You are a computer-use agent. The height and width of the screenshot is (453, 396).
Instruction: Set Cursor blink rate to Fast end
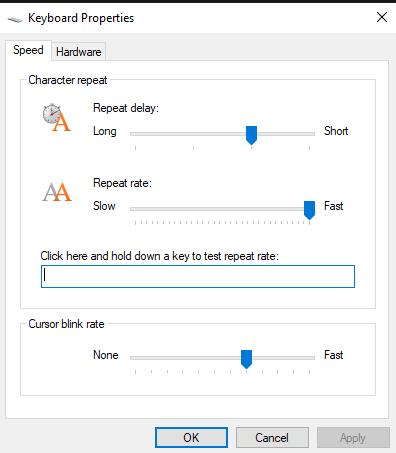[309, 358]
